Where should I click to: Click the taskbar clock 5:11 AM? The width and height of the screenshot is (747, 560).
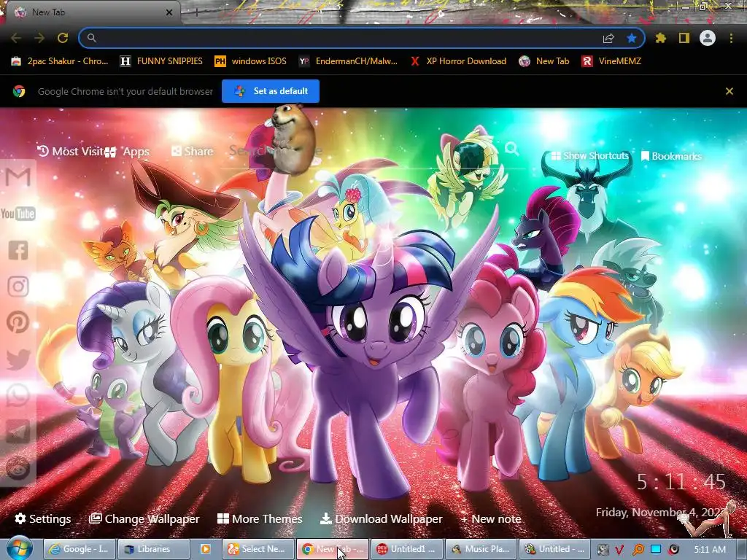click(x=710, y=550)
